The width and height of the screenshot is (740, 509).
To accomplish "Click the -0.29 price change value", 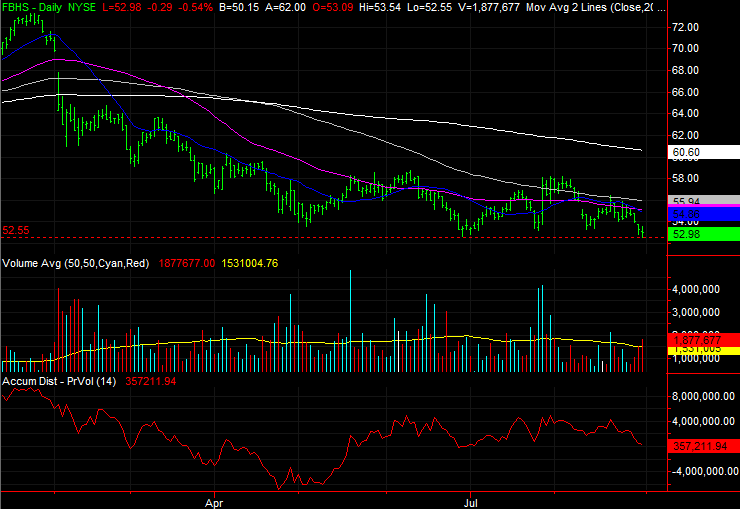I will [x=159, y=7].
